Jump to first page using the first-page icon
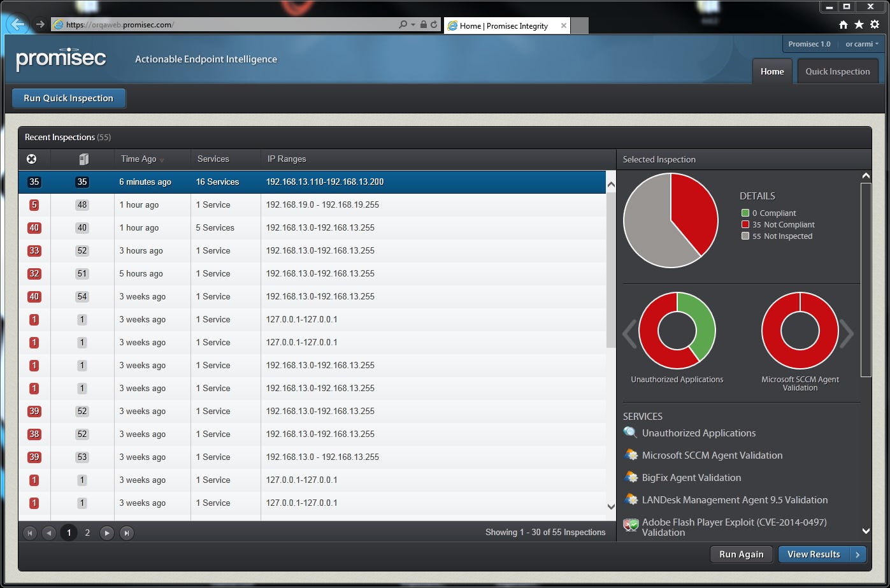 point(30,533)
